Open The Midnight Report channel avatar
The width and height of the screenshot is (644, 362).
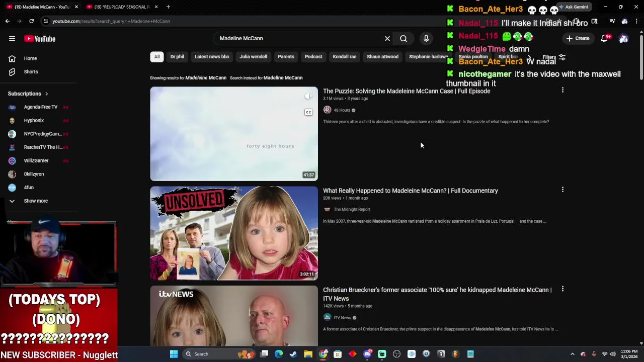pos(327,209)
